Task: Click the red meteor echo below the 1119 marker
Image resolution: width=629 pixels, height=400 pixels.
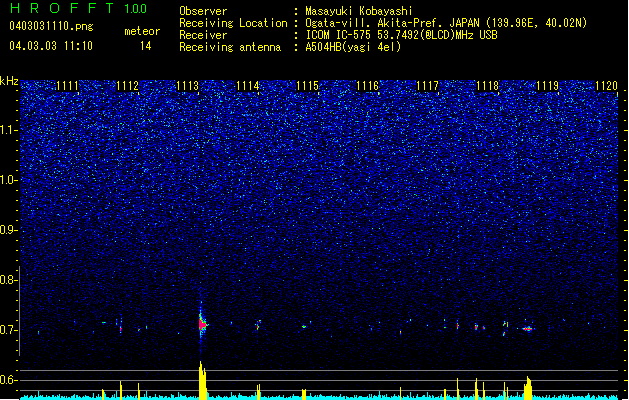Action: (528, 329)
